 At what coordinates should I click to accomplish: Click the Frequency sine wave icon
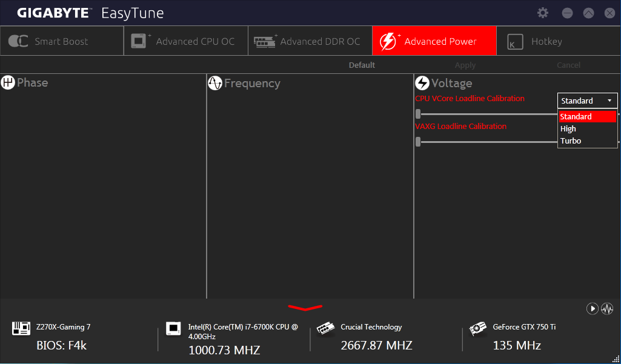click(x=215, y=83)
